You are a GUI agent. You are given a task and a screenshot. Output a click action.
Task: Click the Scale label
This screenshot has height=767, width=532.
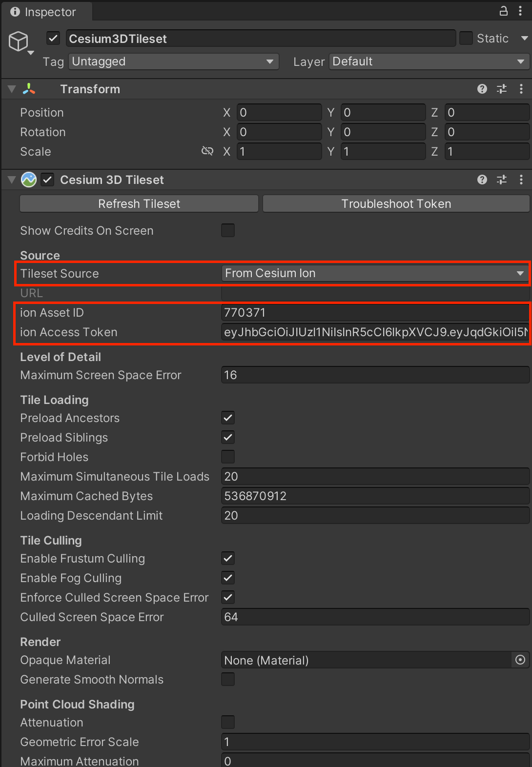tap(36, 152)
